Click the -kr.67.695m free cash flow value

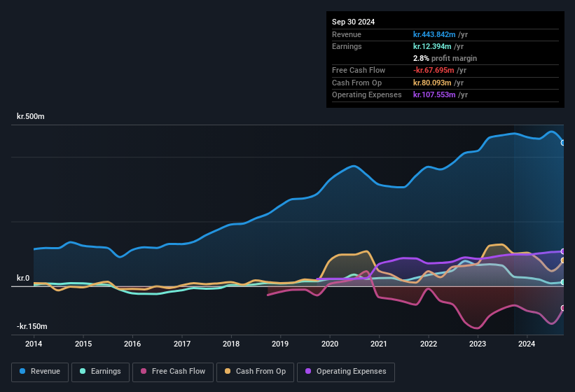click(x=434, y=70)
